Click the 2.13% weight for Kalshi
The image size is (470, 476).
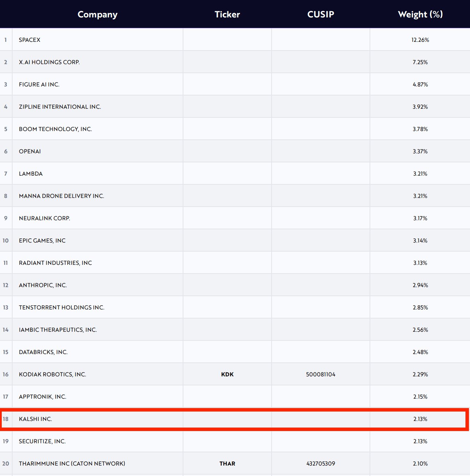(x=420, y=419)
